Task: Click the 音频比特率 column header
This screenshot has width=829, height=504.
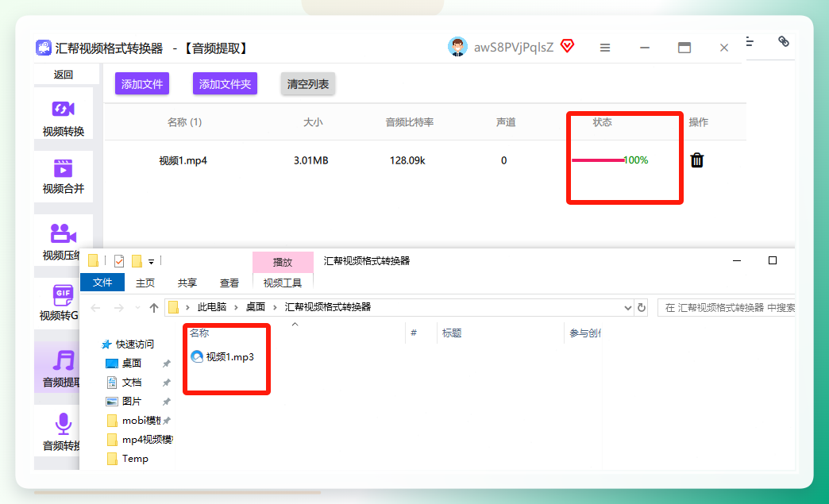Action: click(410, 122)
